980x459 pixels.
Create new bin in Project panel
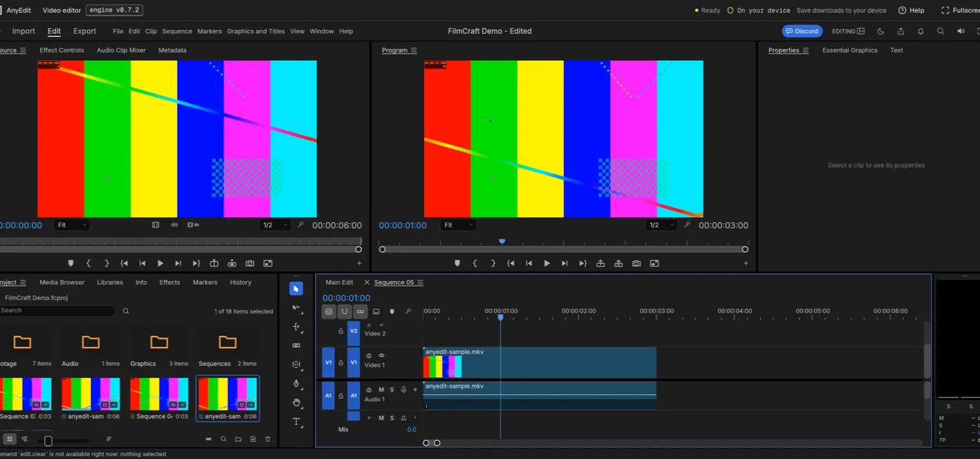coord(238,439)
